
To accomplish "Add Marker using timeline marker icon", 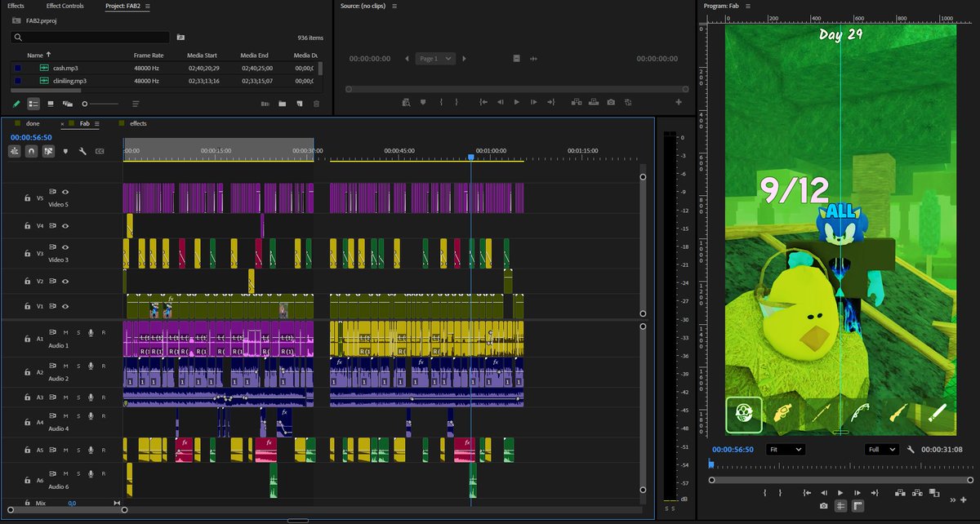I will [x=66, y=151].
